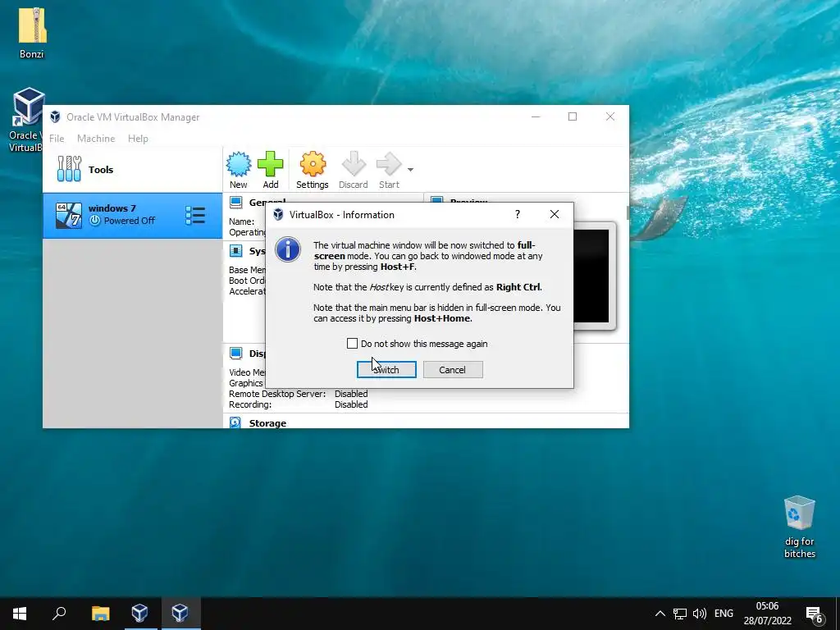Open the notification center icon
The image size is (840, 630).
(815, 614)
